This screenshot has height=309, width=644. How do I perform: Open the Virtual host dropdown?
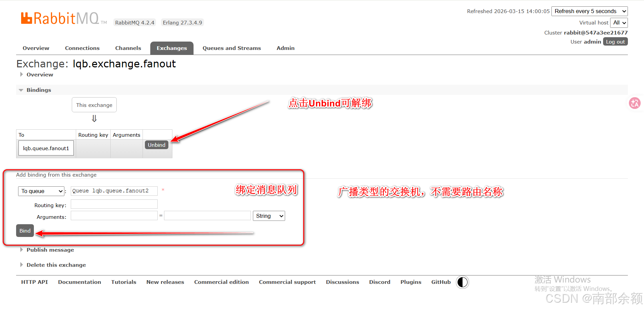pyautogui.click(x=619, y=23)
